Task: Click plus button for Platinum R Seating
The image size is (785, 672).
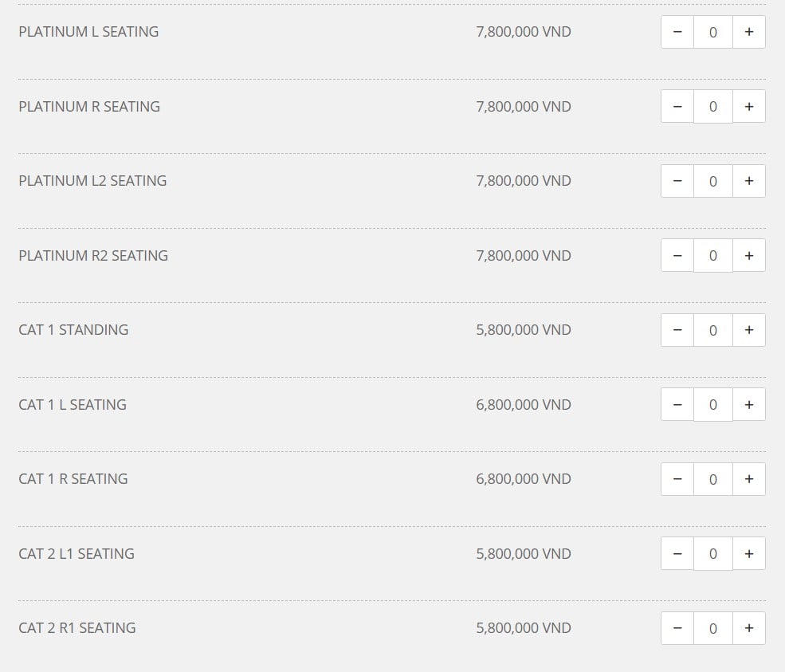Action: point(749,106)
